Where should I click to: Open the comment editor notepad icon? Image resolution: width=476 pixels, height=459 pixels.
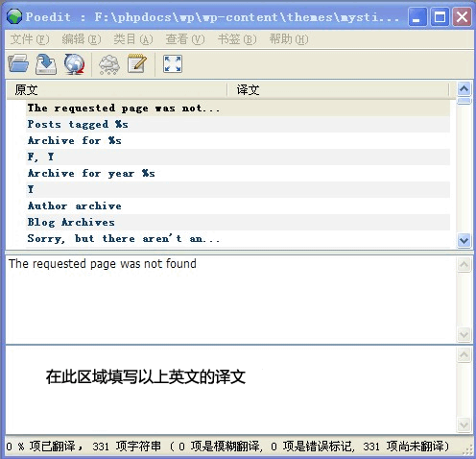[137, 63]
